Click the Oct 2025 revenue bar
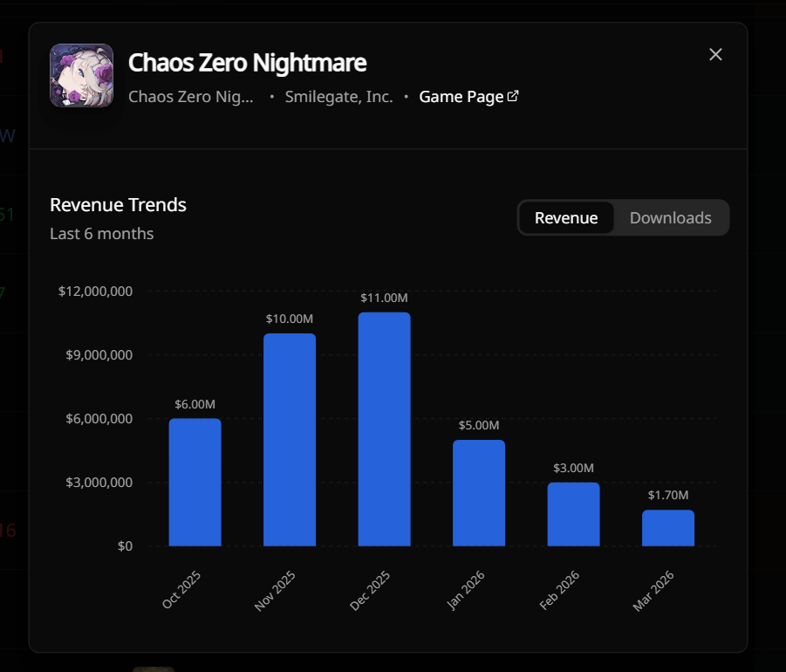 [x=195, y=482]
